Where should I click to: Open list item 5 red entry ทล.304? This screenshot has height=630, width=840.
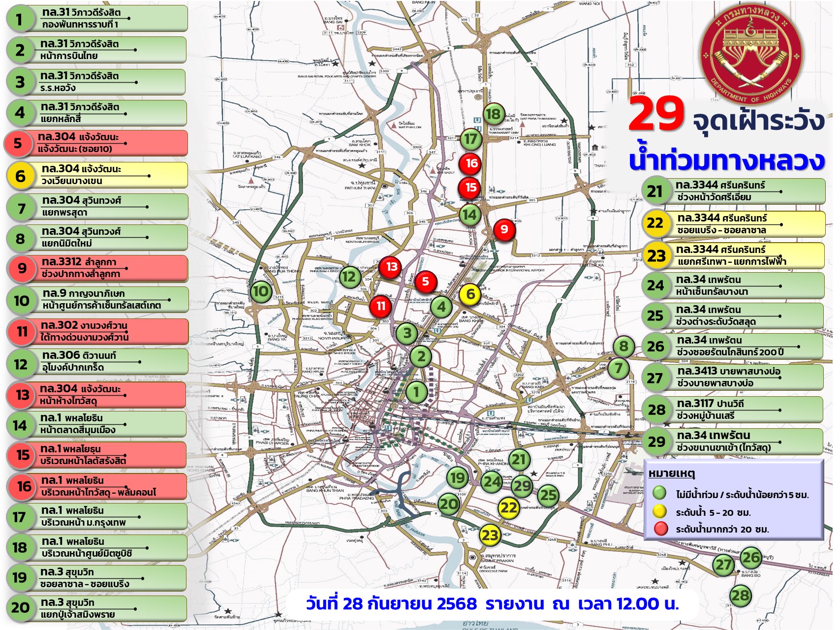click(x=96, y=143)
